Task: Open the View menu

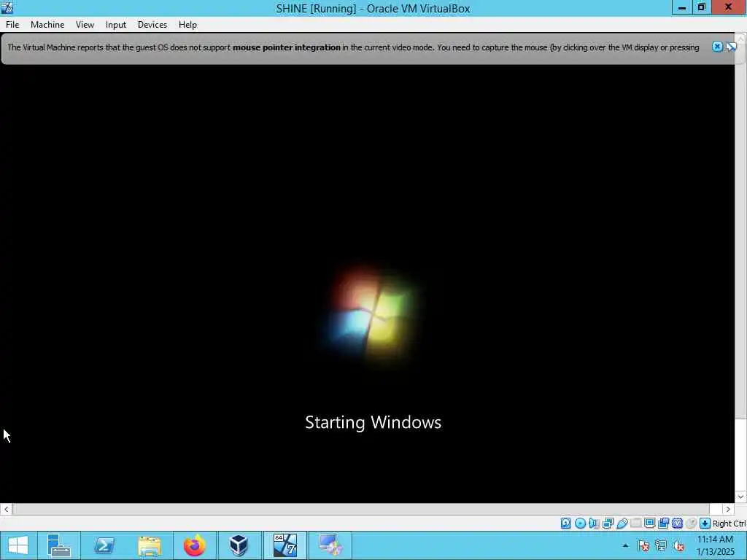Action: pos(85,25)
